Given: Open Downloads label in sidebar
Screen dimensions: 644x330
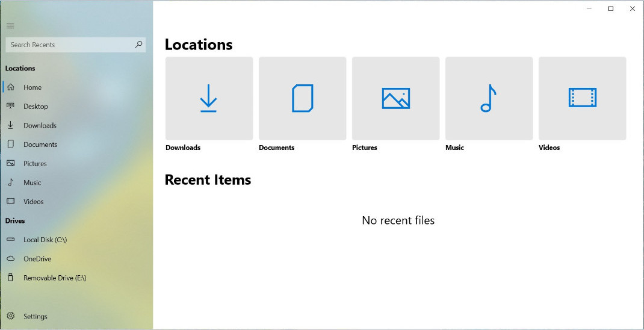Looking at the screenshot, I should tap(40, 125).
